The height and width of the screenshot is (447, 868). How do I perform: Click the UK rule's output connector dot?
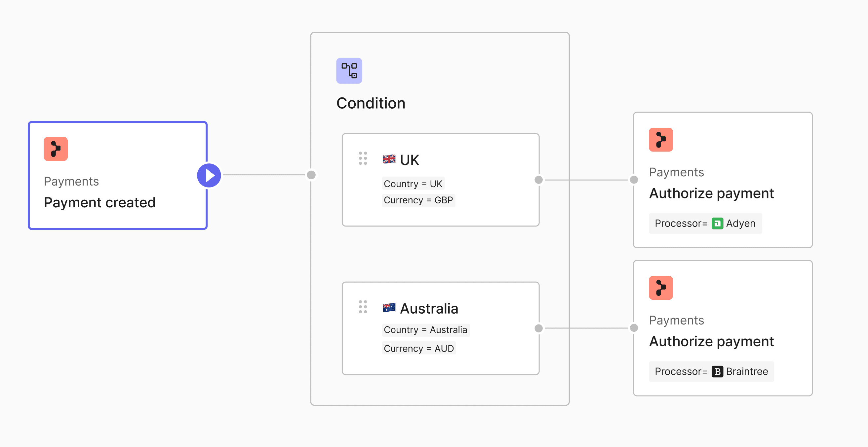click(x=539, y=180)
